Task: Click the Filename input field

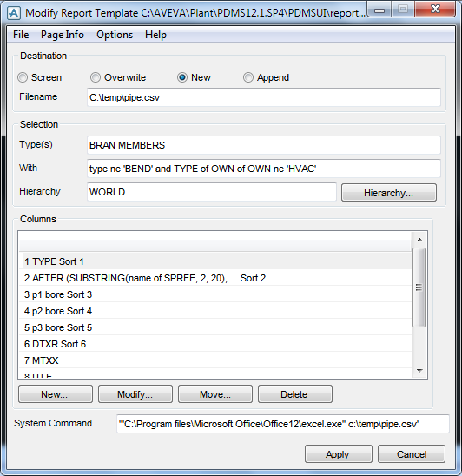Action: [x=264, y=97]
